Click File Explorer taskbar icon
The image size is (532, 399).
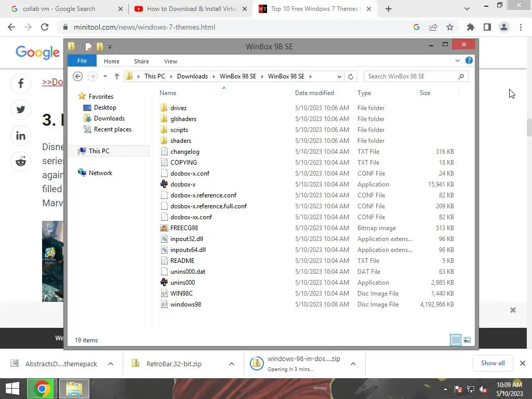(x=74, y=389)
